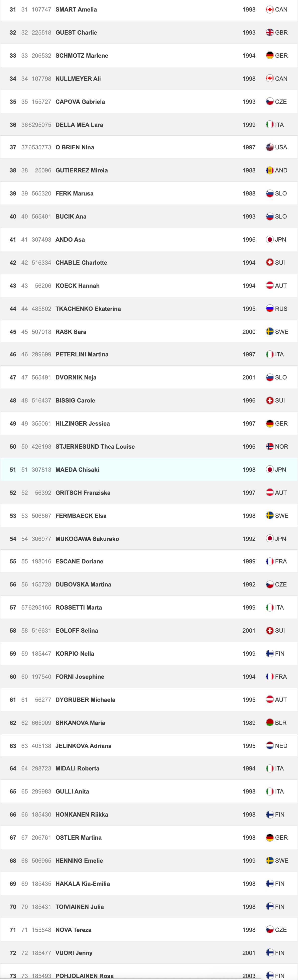Click the Norway flag next to STJERNESUND Thea Louise

click(x=269, y=447)
